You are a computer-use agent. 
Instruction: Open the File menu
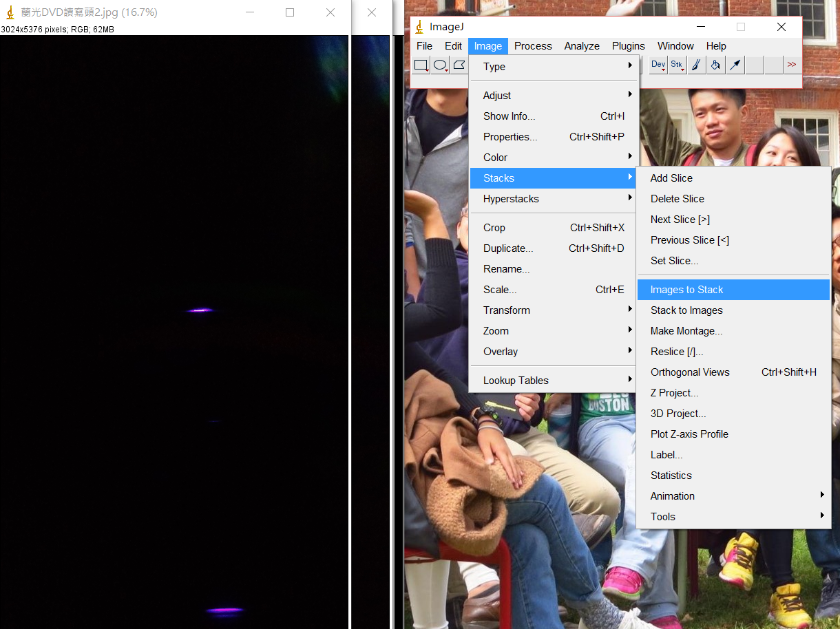(x=425, y=46)
